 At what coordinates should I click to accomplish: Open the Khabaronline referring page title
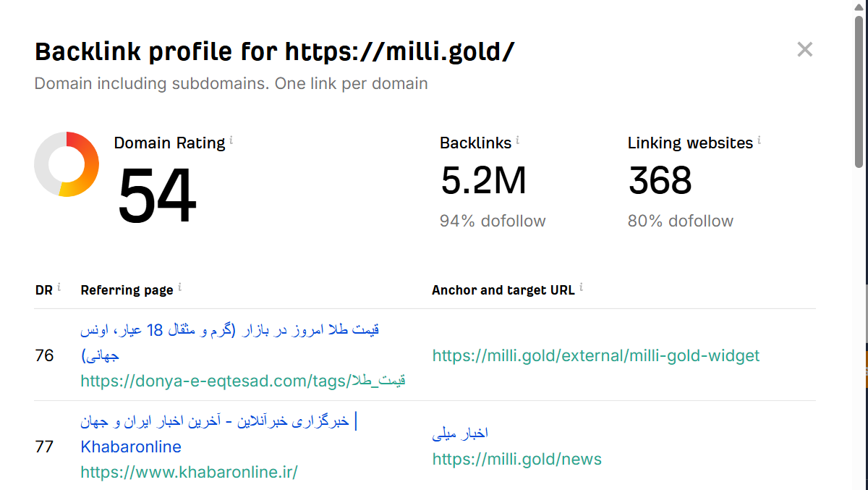click(x=217, y=434)
